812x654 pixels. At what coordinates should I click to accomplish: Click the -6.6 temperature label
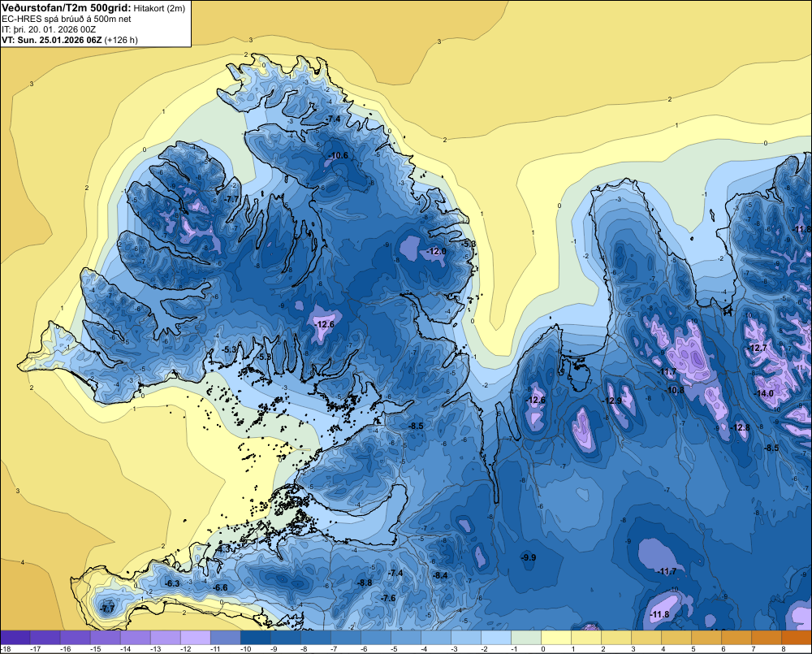click(x=221, y=587)
